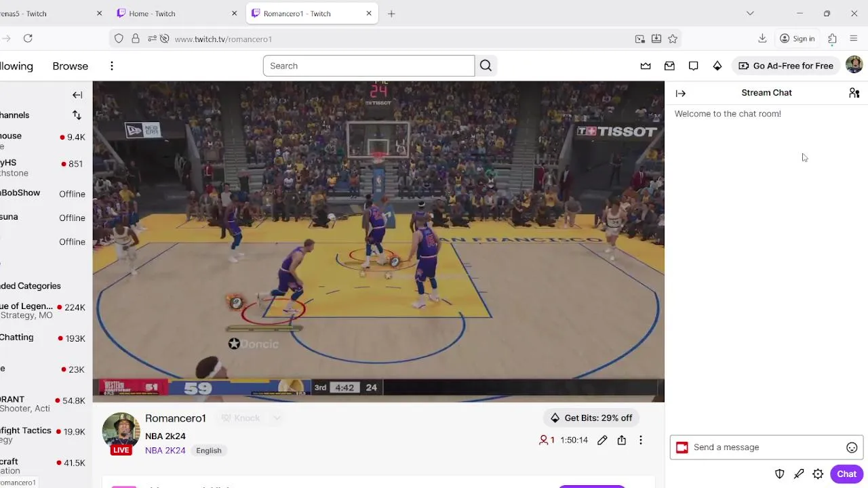Click the Get Bits: 29% off button
Screen dimensions: 868x488
591,418
